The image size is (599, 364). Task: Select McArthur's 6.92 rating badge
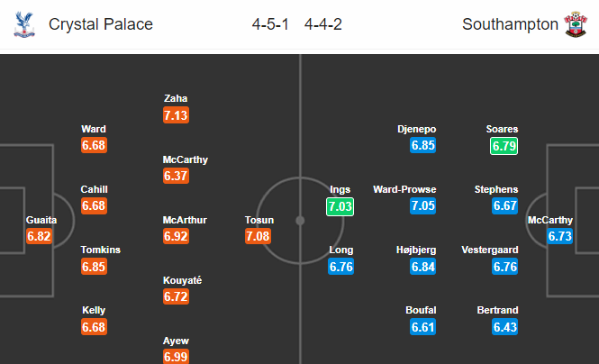click(176, 236)
